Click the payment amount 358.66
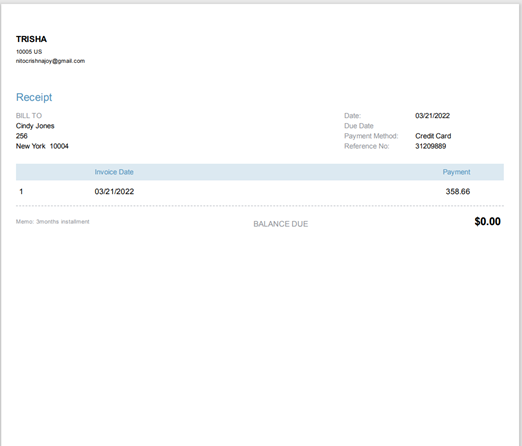Screen dimensions: 522x446 pyautogui.click(x=458, y=192)
